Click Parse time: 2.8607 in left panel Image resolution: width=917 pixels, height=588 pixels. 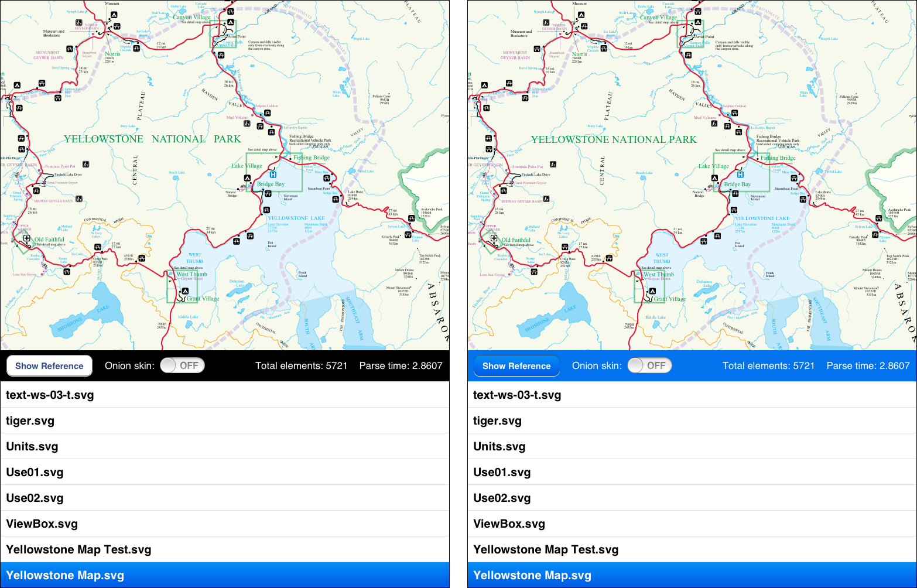401,365
